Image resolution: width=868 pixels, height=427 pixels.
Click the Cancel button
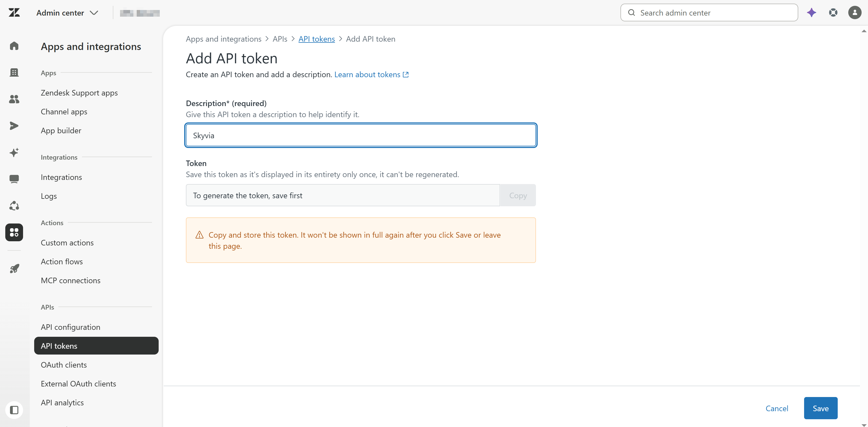(x=777, y=408)
